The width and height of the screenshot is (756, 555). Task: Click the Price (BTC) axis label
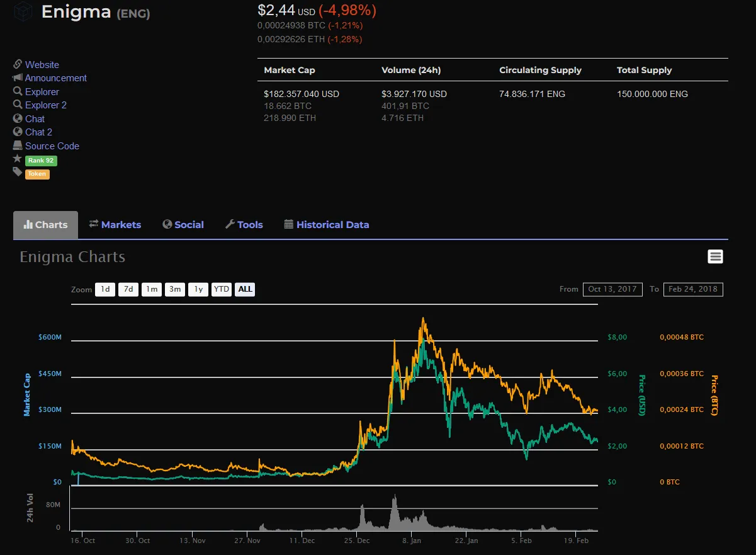click(x=714, y=395)
